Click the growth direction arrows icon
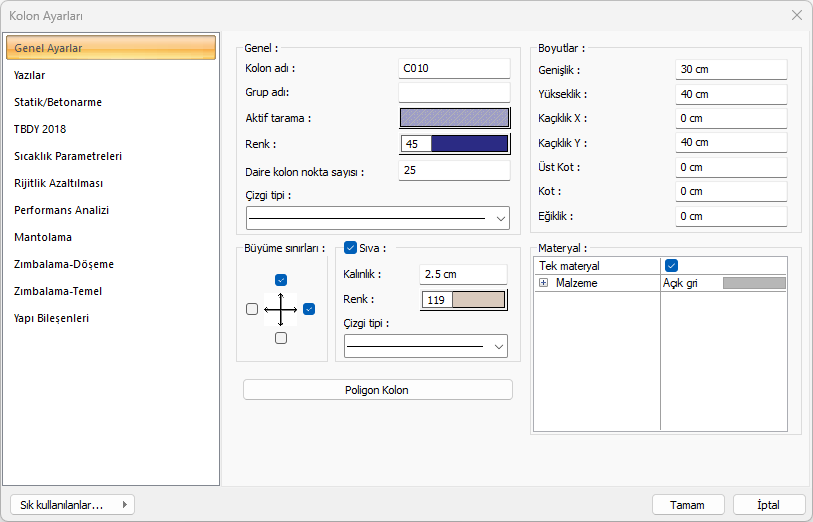This screenshot has width=813, height=522. [x=281, y=309]
